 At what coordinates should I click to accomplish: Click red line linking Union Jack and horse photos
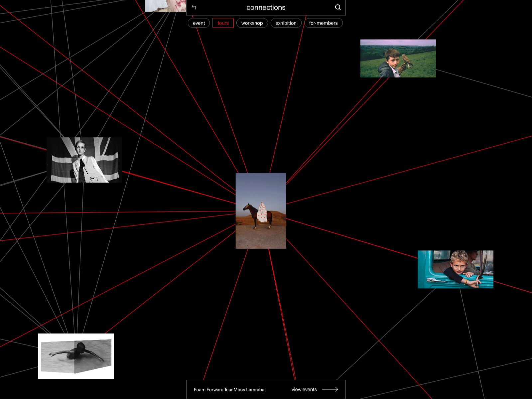click(180, 188)
